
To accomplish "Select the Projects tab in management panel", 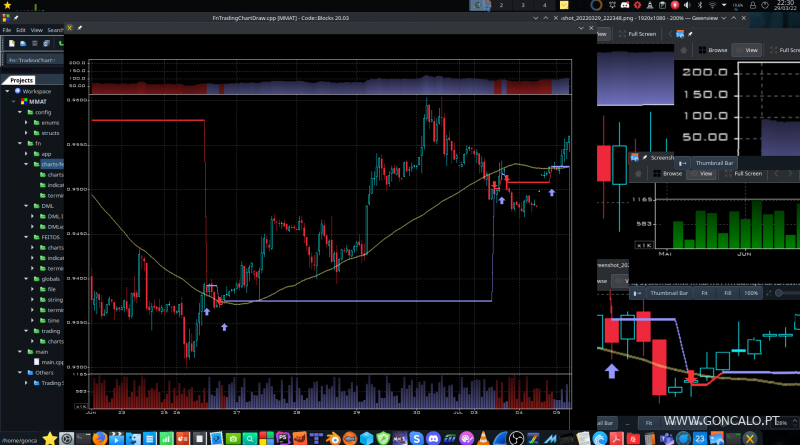I will tap(22, 80).
